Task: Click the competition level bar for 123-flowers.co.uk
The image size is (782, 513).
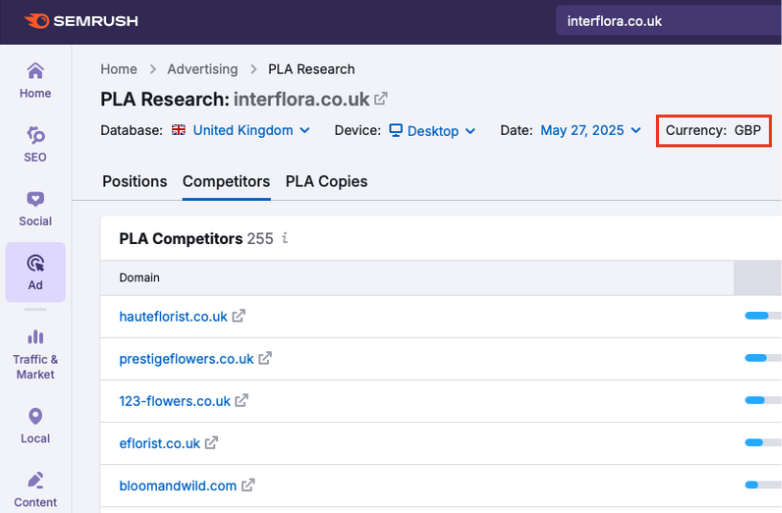Action: [x=763, y=400]
